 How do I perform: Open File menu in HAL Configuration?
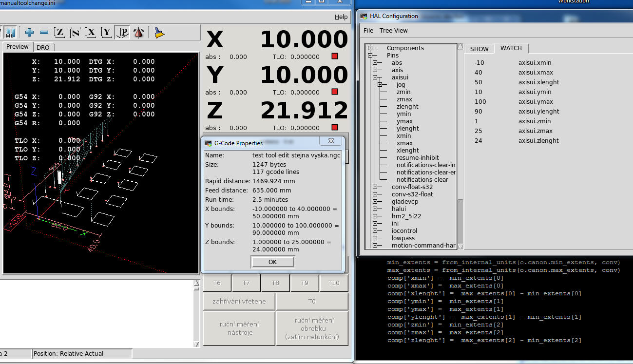(368, 30)
